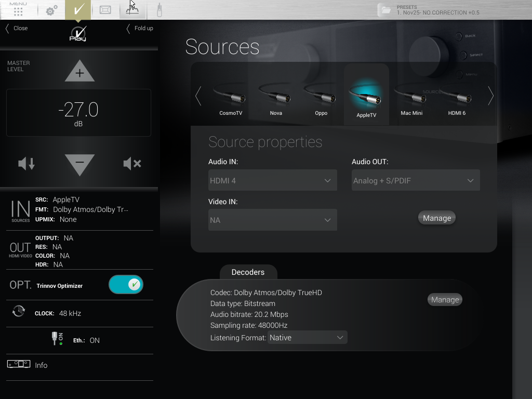Toggle the Trinnov Optimizer switch
Viewport: 532px width, 399px height.
click(x=126, y=284)
